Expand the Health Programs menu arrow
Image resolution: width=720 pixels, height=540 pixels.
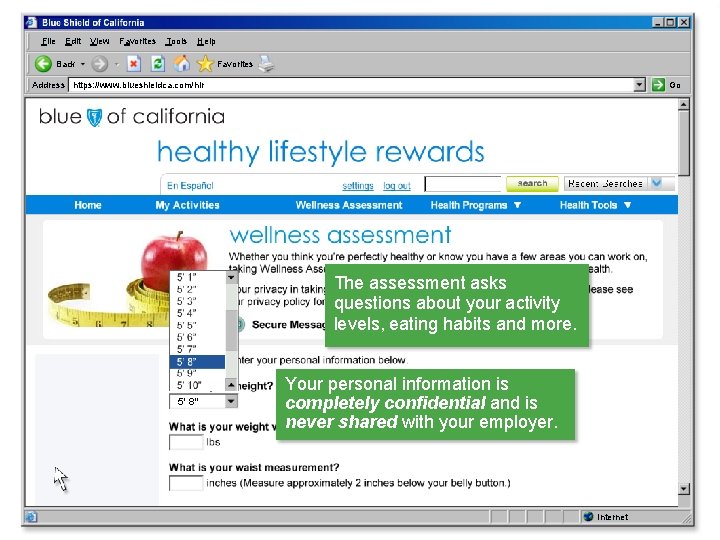[518, 205]
